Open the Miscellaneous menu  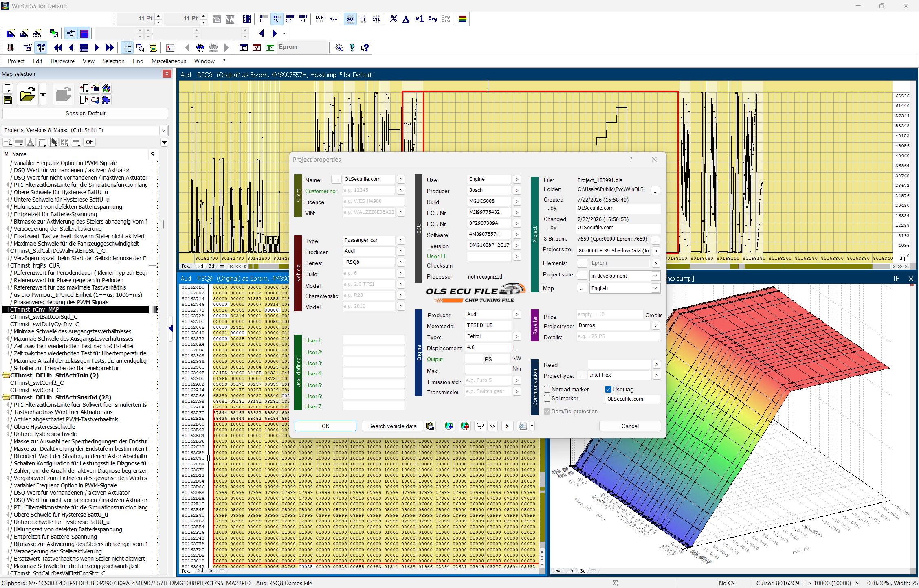click(169, 61)
